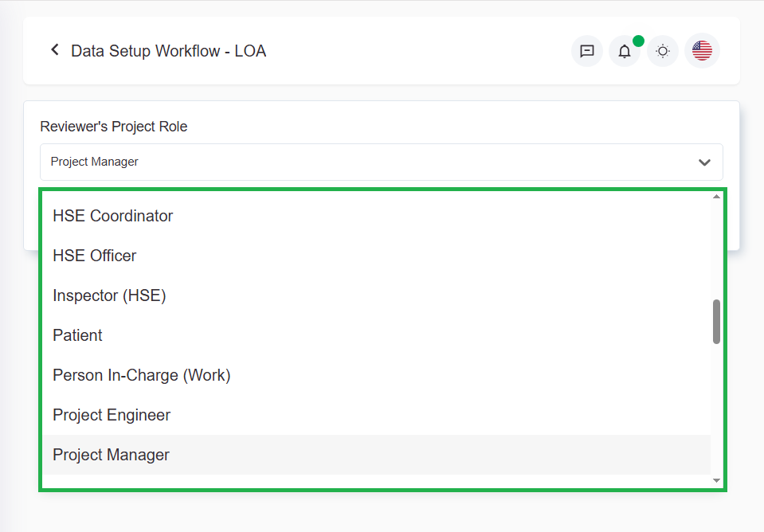Go back using the arrow beside the title
The width and height of the screenshot is (764, 532).
pyautogui.click(x=55, y=50)
